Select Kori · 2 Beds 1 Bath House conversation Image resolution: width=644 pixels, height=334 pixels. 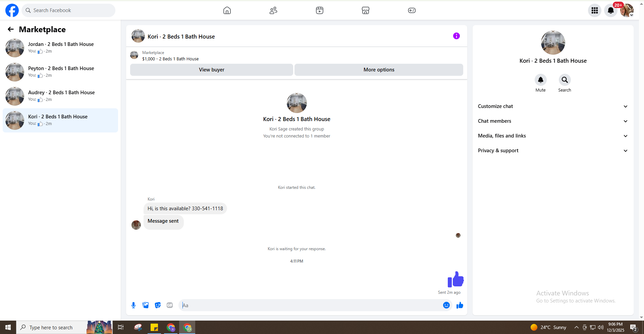pos(60,120)
